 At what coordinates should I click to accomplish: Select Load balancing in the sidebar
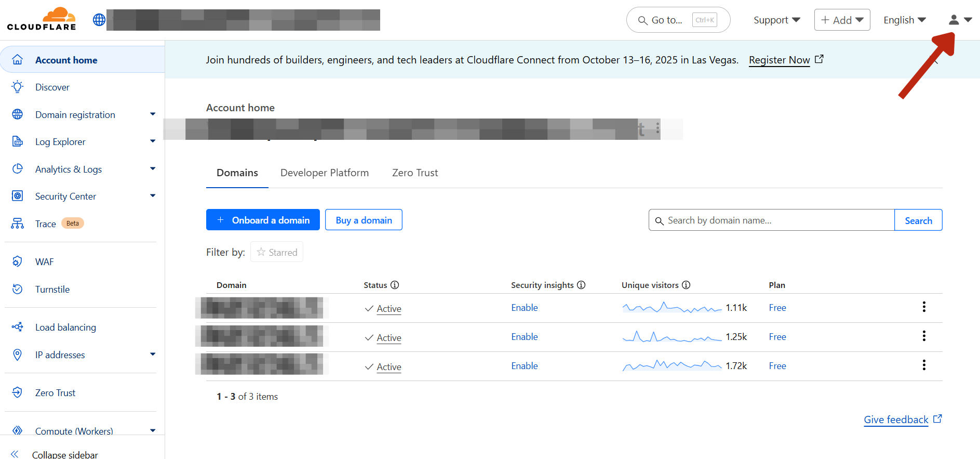coord(65,327)
